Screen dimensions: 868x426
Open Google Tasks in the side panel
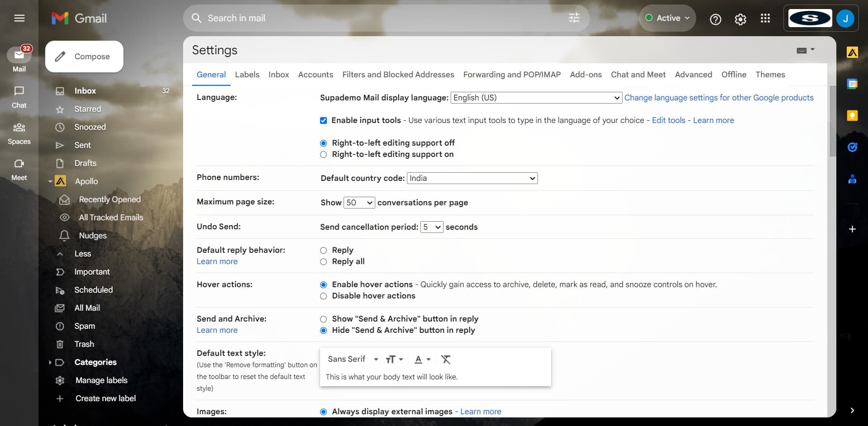click(x=853, y=147)
